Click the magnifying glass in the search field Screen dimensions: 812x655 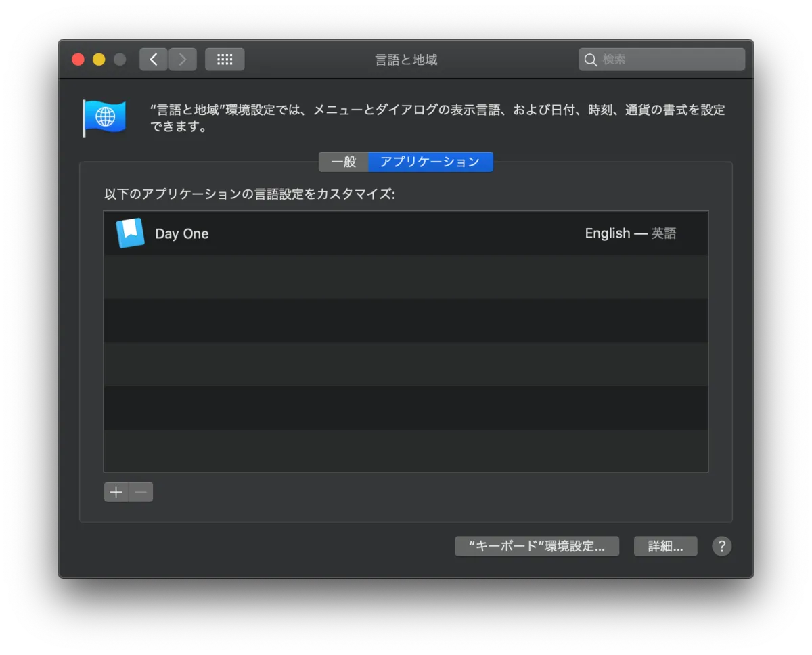click(x=591, y=60)
